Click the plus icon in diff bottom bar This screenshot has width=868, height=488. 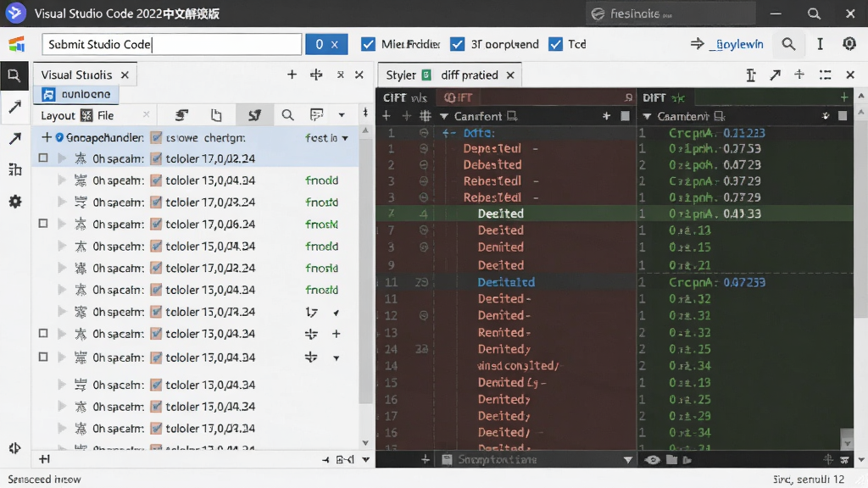tap(426, 459)
